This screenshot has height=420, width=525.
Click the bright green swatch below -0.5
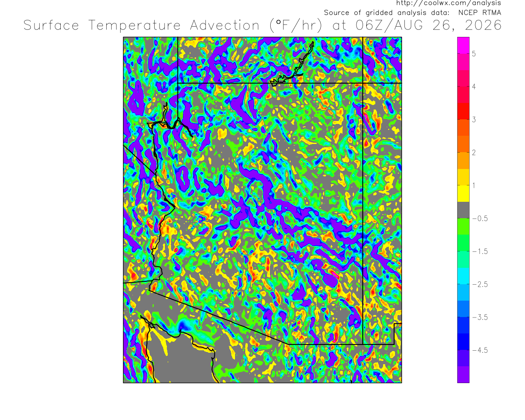click(463, 226)
